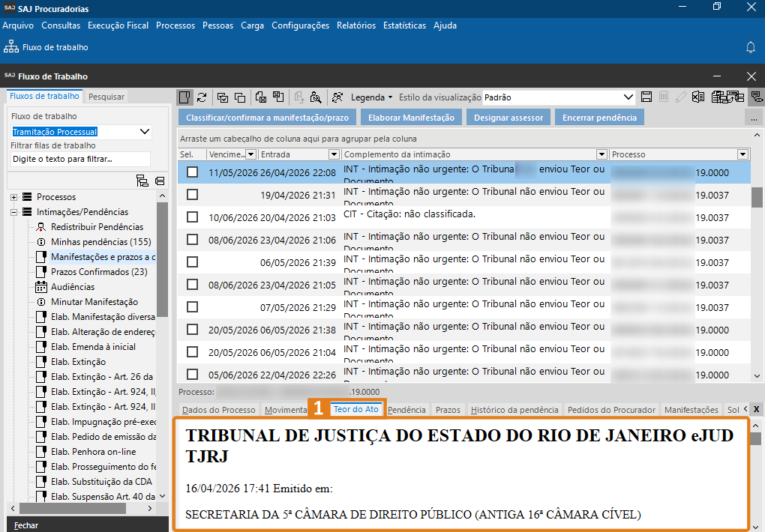
Task: Click Classificar/confirmar a manifestação/prazo button
Action: 267,118
